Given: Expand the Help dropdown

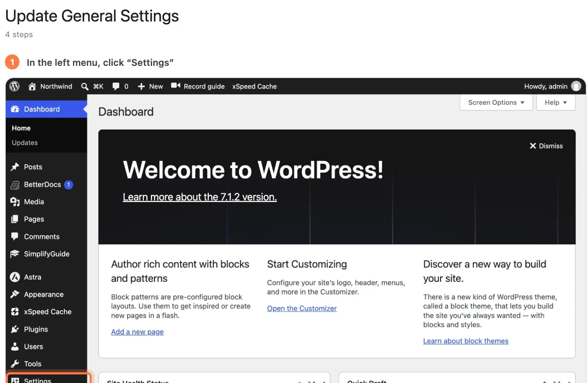Looking at the screenshot, I should click(x=556, y=103).
